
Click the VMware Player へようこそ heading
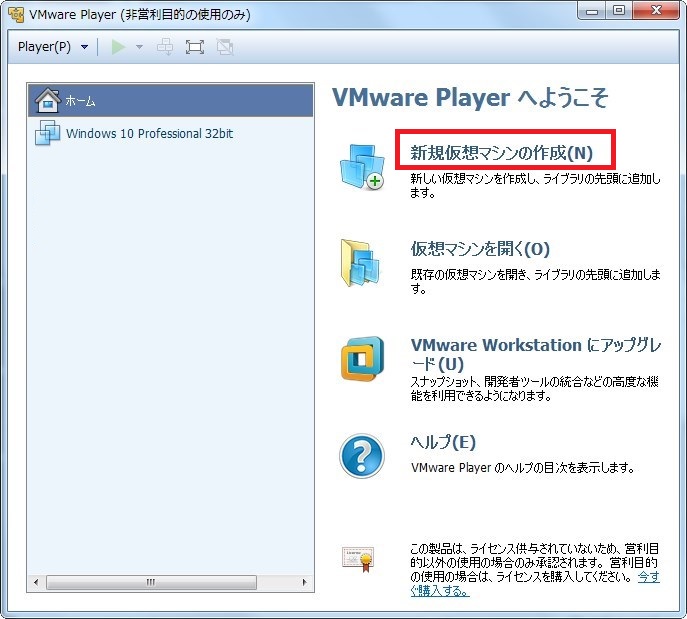[x=470, y=97]
